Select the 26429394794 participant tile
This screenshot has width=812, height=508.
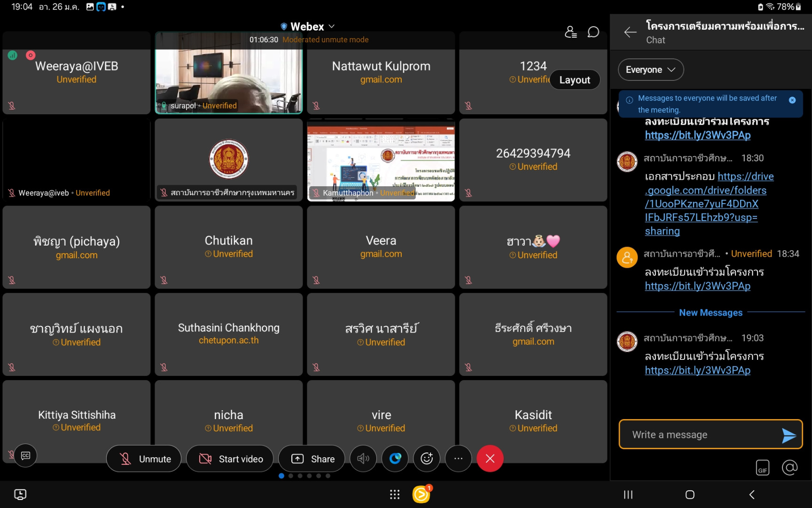pyautogui.click(x=533, y=160)
